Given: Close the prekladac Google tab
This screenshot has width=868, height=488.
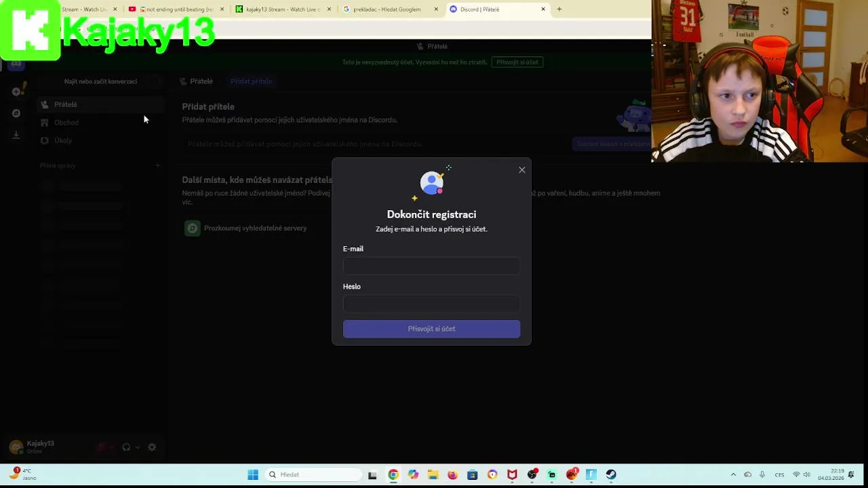Looking at the screenshot, I should pos(436,9).
